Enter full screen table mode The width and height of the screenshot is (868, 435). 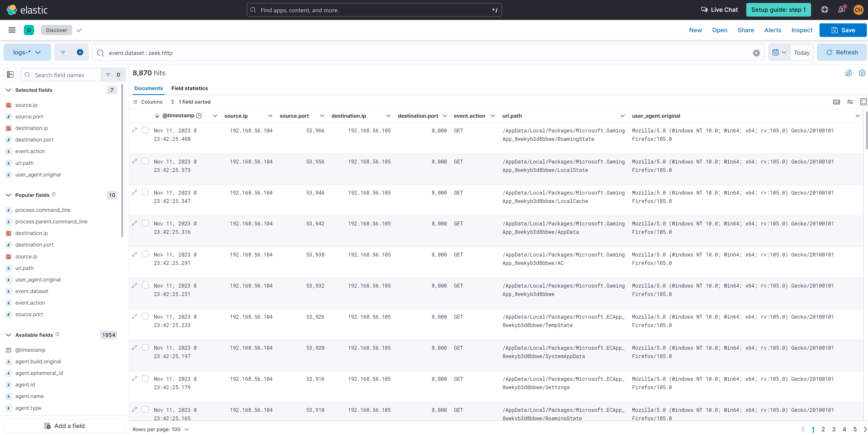tap(863, 102)
